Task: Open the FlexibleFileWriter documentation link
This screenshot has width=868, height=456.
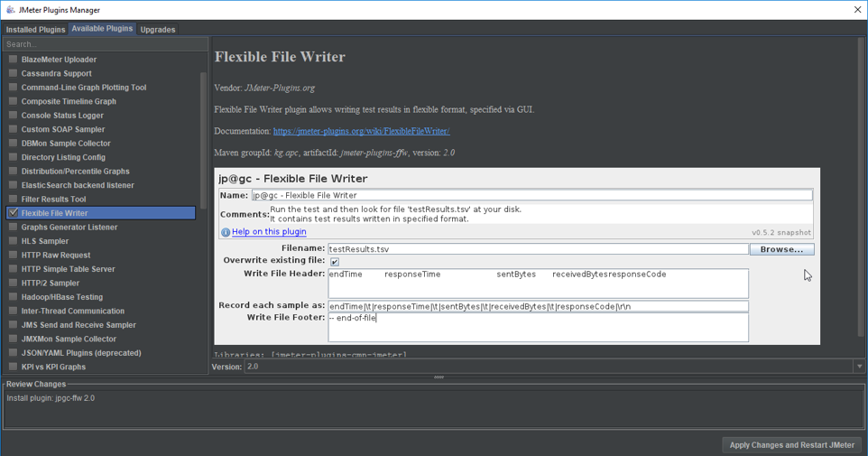Action: point(361,131)
